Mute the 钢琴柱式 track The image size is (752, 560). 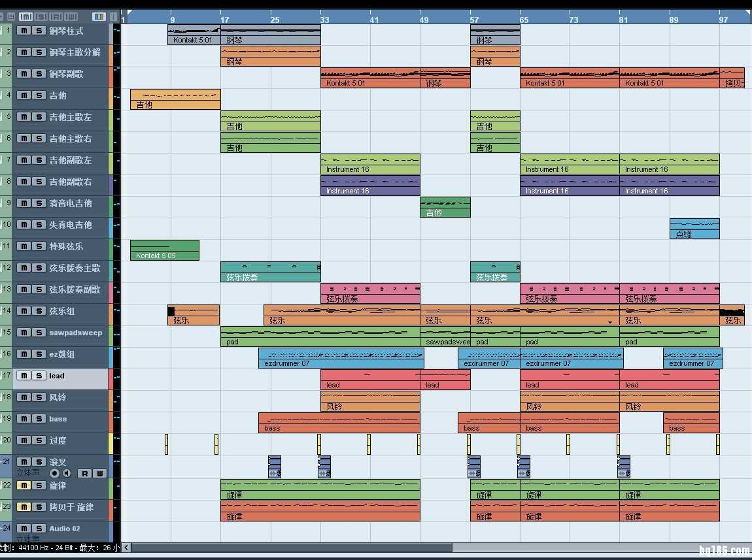pyautogui.click(x=24, y=31)
